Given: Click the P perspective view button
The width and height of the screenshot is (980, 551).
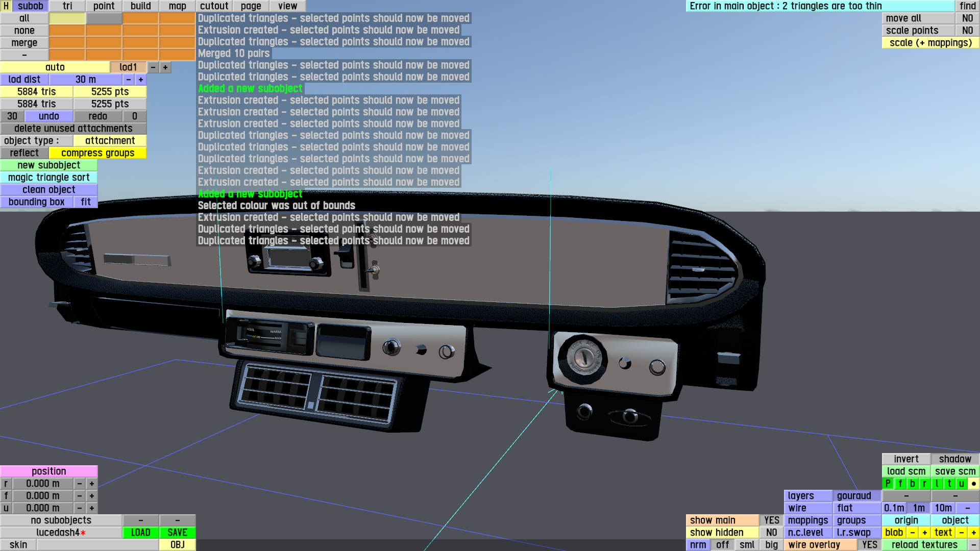Looking at the screenshot, I should pyautogui.click(x=888, y=483).
